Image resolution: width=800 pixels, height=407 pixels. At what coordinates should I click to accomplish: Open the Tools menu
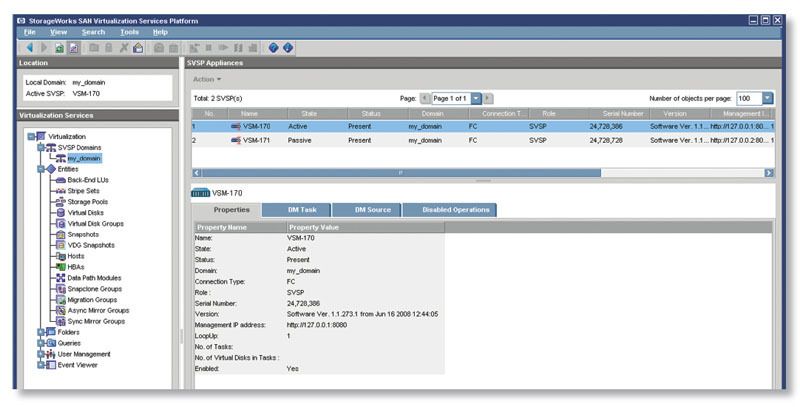tap(129, 32)
